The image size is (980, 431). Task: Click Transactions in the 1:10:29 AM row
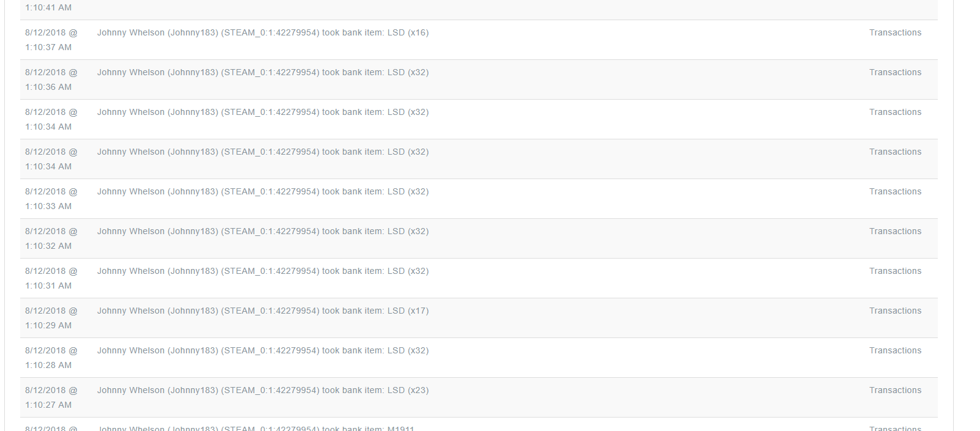click(x=895, y=311)
